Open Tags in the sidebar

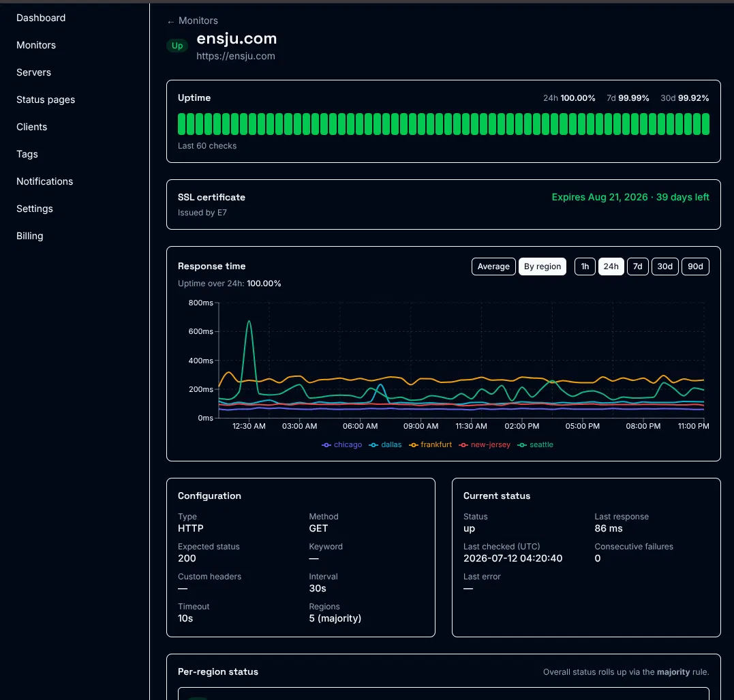[27, 154]
